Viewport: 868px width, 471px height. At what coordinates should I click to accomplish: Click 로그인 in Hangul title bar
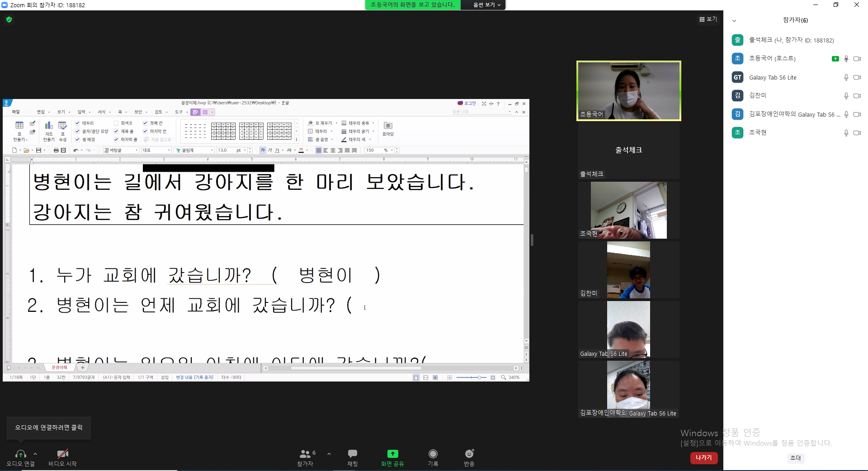[467, 103]
